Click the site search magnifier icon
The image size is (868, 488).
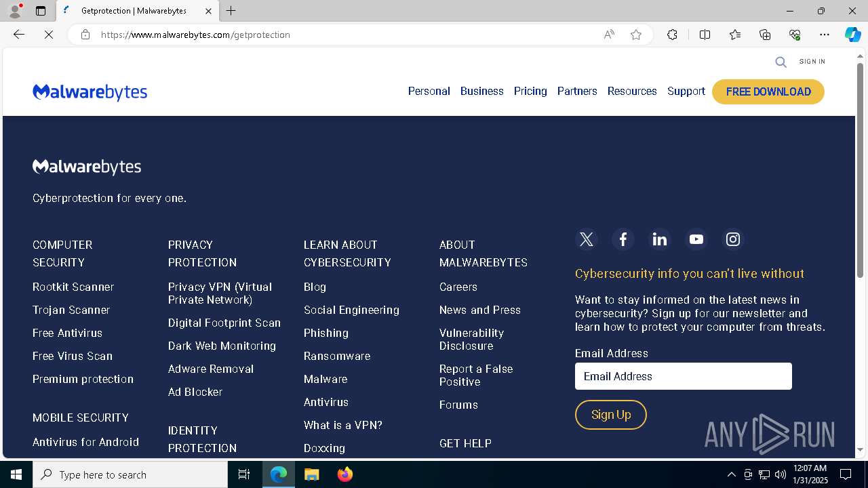point(781,62)
